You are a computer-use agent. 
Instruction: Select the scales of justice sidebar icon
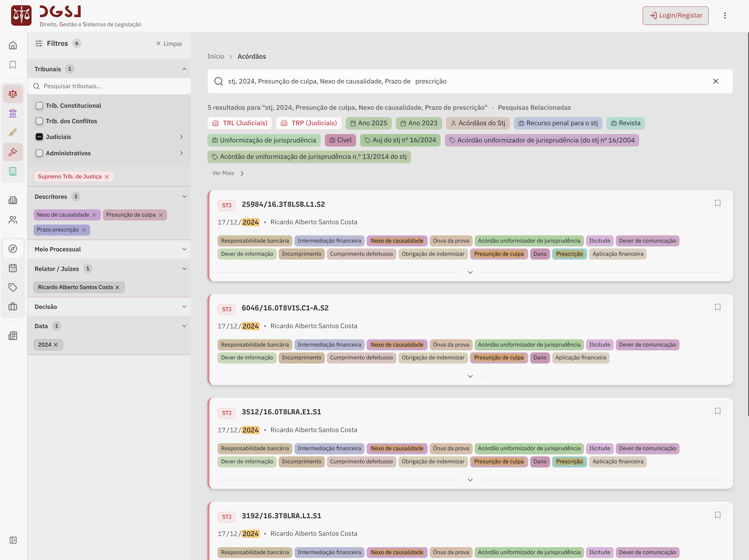click(x=13, y=94)
